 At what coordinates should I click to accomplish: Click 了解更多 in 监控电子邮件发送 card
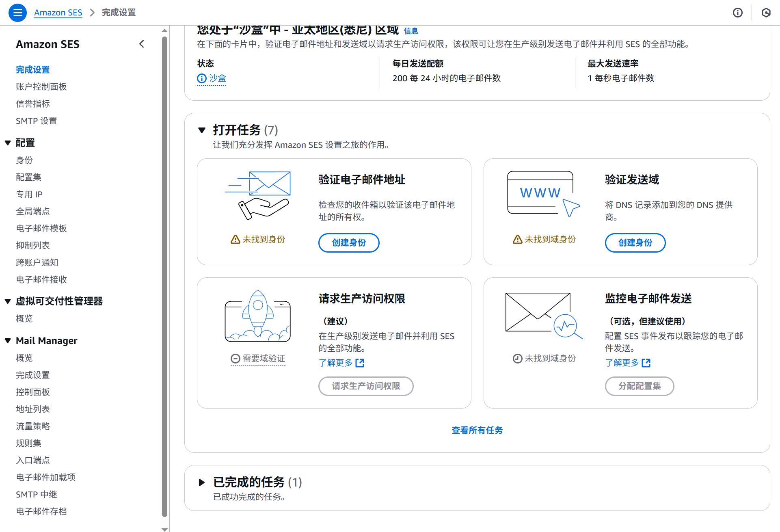point(622,363)
